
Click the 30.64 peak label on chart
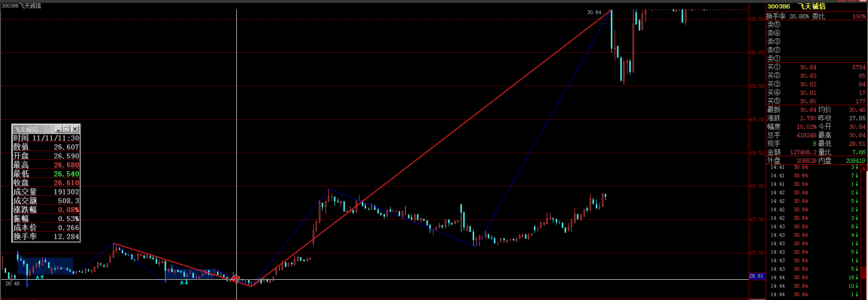click(594, 12)
